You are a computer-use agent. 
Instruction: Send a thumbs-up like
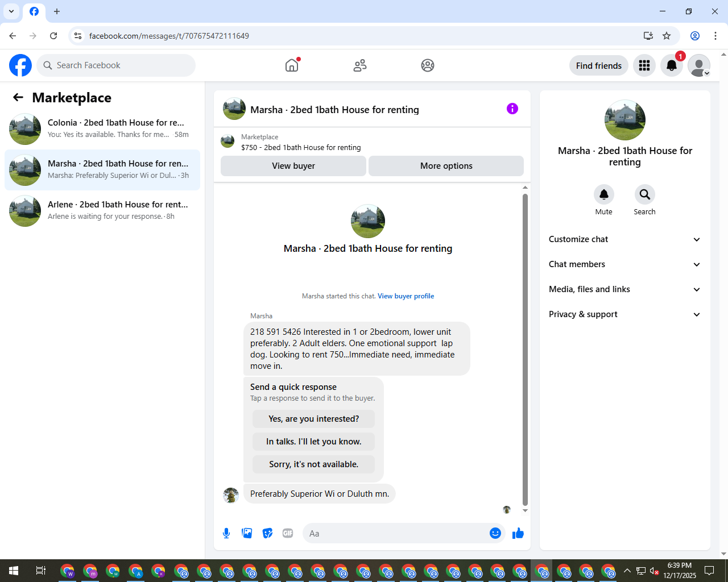(518, 533)
